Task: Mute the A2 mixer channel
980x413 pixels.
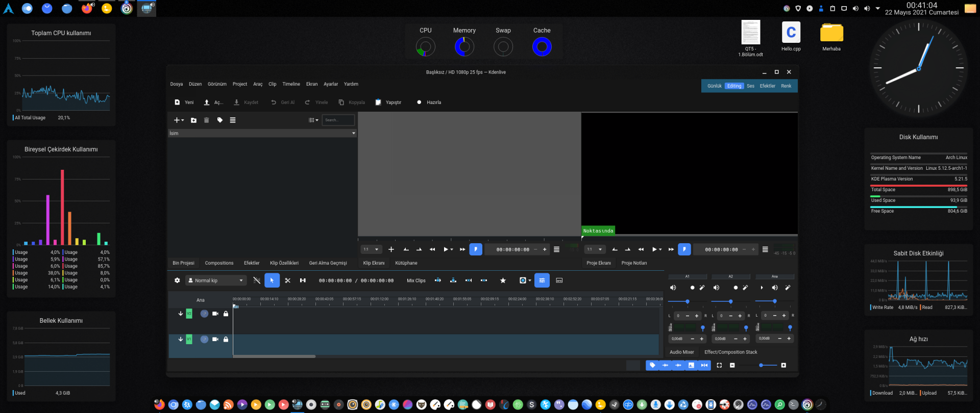Action: click(x=716, y=288)
